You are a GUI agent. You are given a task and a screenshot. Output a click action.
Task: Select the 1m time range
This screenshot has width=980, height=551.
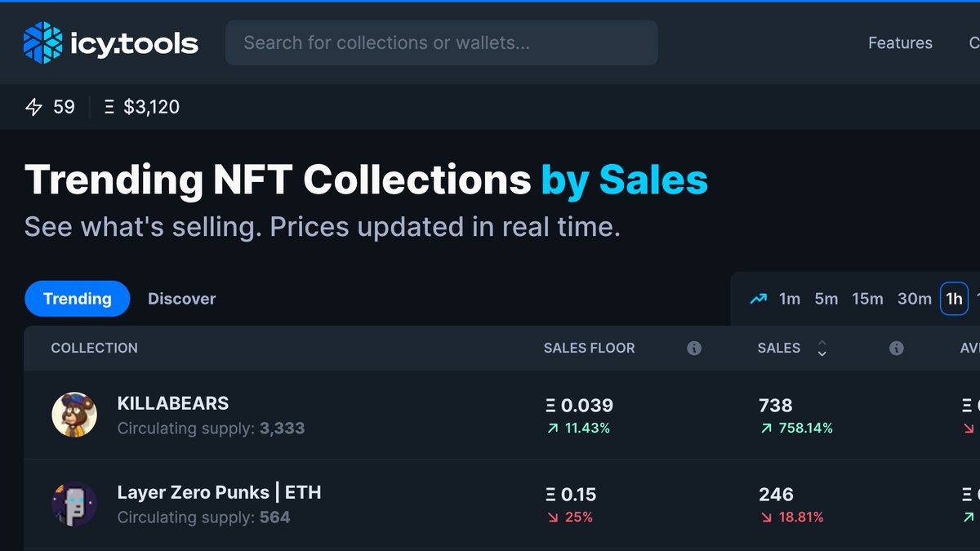[x=790, y=299]
